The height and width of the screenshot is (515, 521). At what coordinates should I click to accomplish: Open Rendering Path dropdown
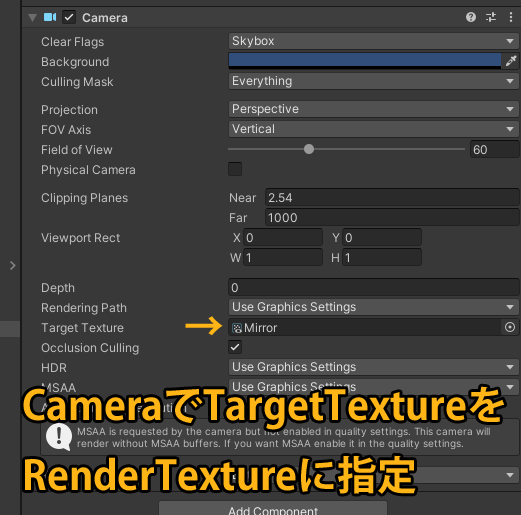pyautogui.click(x=373, y=307)
